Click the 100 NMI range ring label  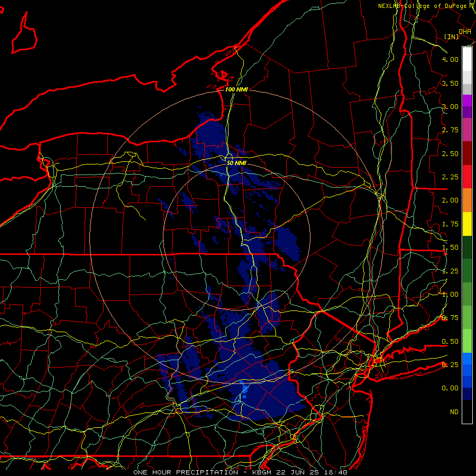(x=236, y=89)
